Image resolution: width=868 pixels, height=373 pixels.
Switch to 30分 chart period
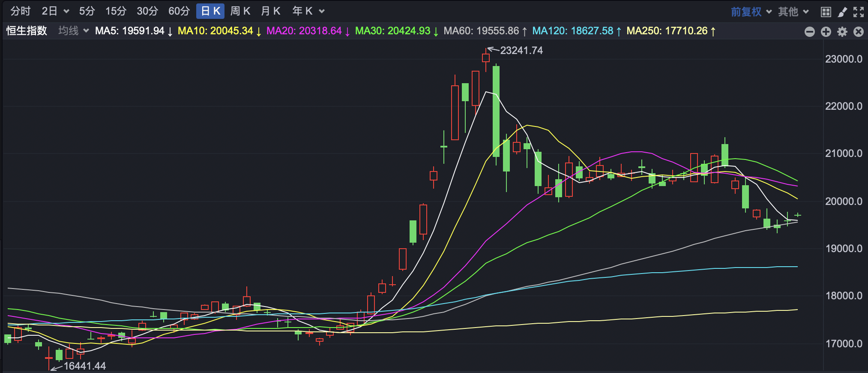click(147, 11)
